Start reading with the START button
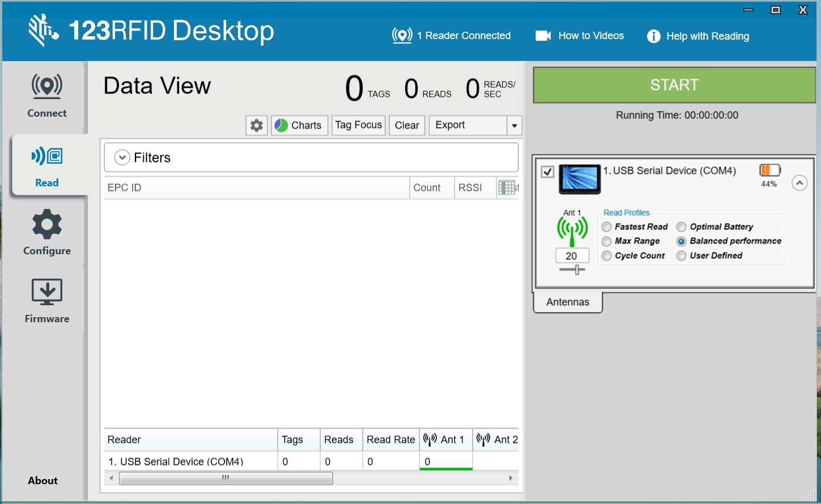 point(674,85)
